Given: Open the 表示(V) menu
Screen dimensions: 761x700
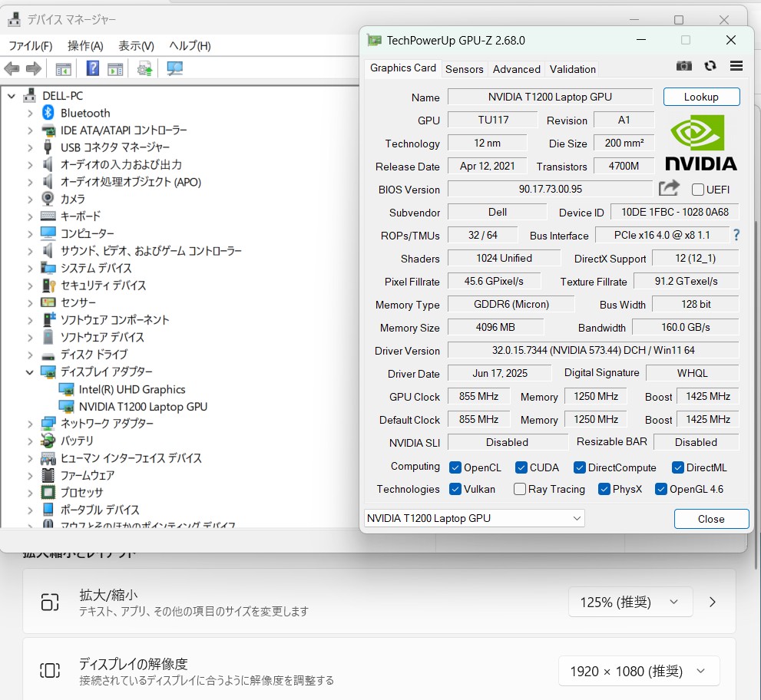Looking at the screenshot, I should (137, 45).
